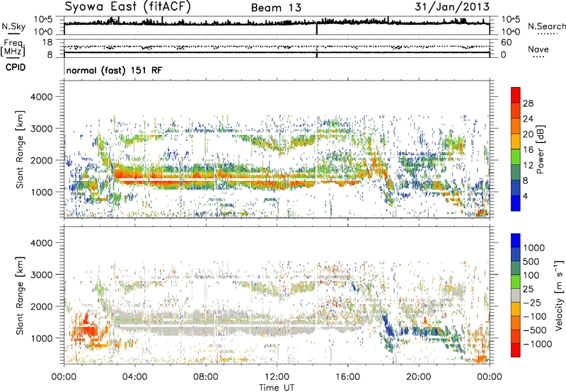Click the 18 tick on the Freq axis
This screenshot has width=566, height=392.
[47, 42]
